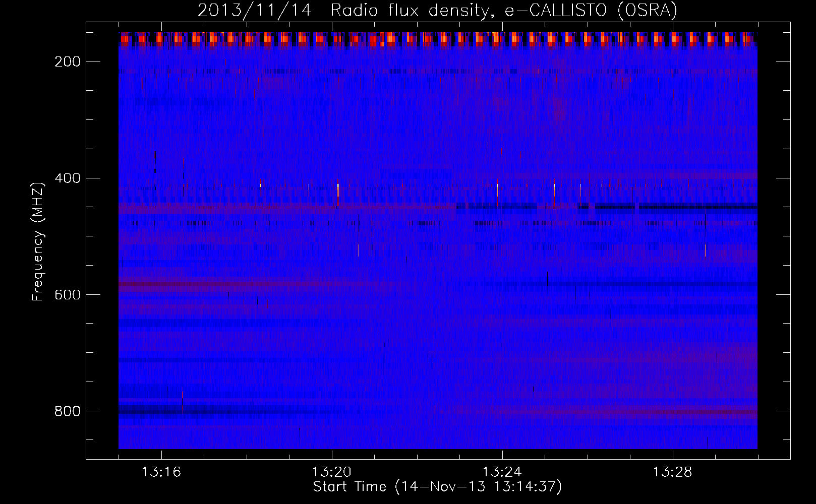
Task: Click the plot title '2013/11/14 Radio flux density'
Action: (x=437, y=11)
